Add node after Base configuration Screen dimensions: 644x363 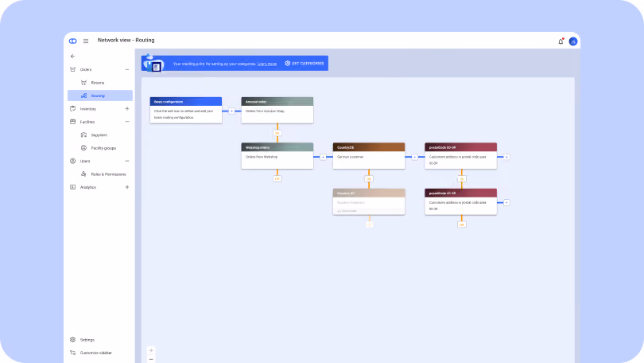click(x=231, y=111)
